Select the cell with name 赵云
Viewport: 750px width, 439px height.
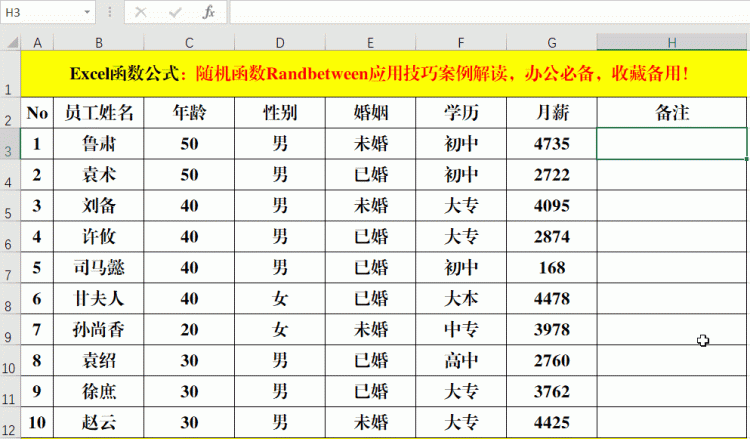tap(99, 422)
